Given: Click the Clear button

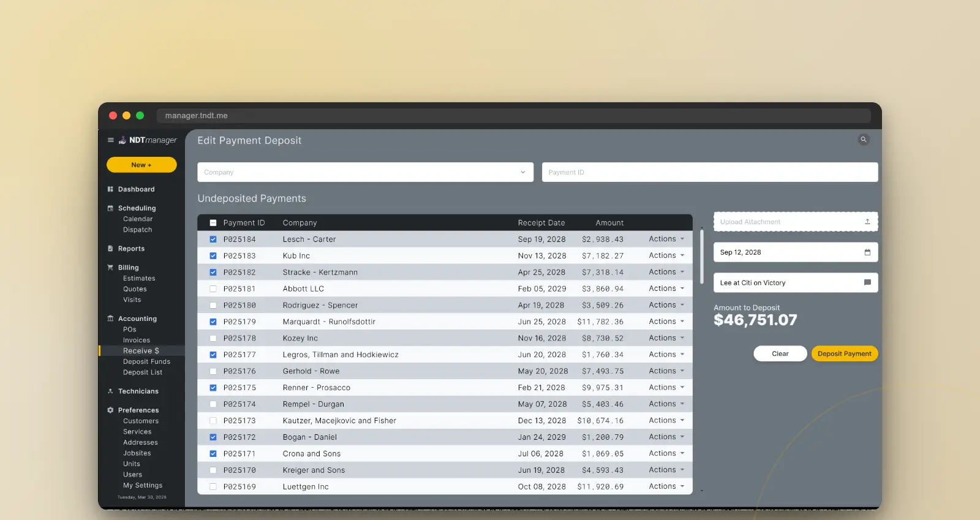Looking at the screenshot, I should click(780, 353).
